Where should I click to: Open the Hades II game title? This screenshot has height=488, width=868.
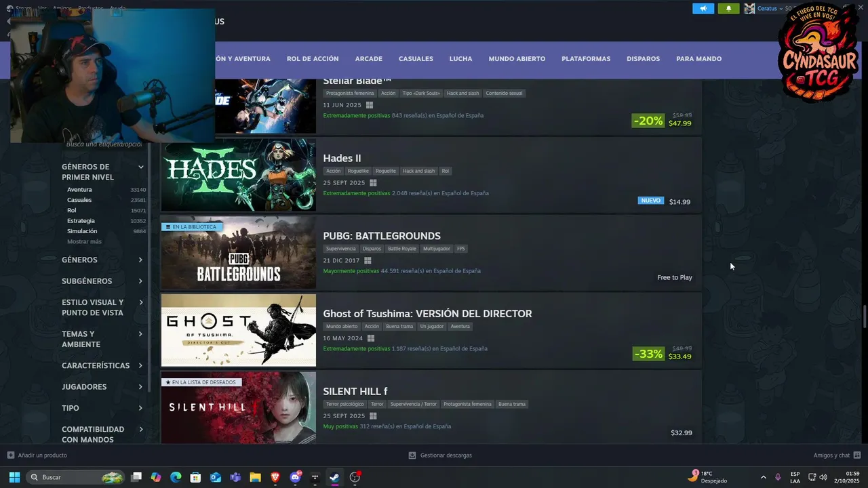(x=342, y=159)
